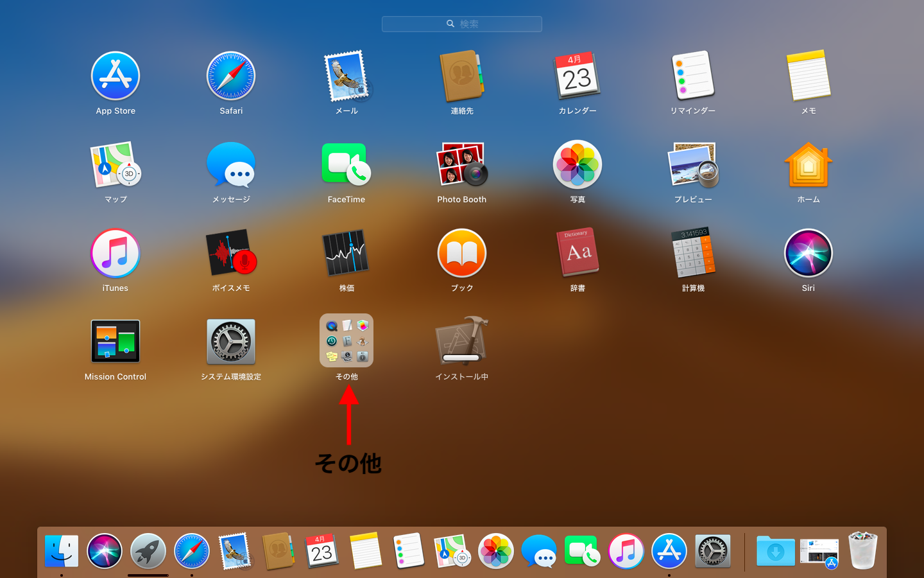This screenshot has height=578, width=924.
Task: Open the その他 folder
Action: (x=346, y=340)
